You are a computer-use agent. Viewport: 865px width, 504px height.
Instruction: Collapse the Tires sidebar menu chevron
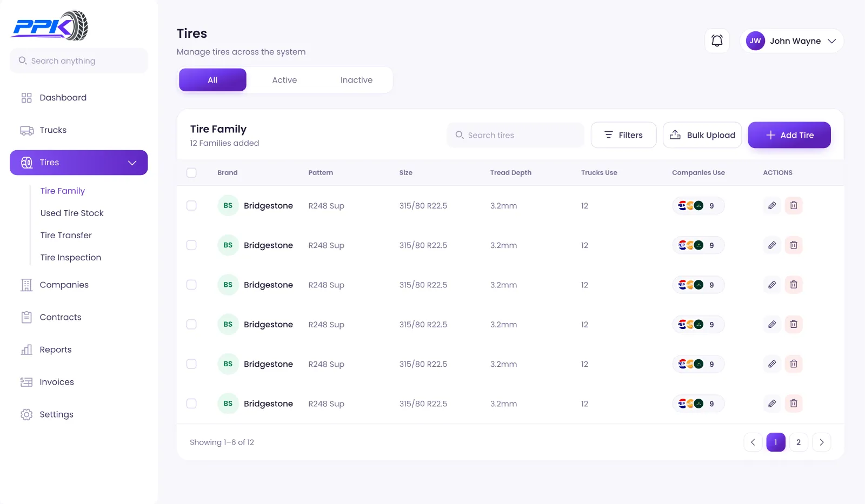coord(132,163)
